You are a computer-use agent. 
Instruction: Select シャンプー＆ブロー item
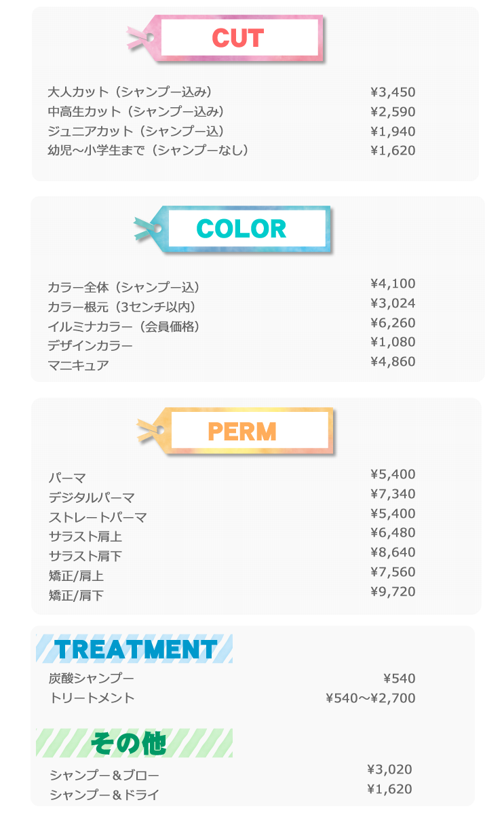click(x=104, y=775)
